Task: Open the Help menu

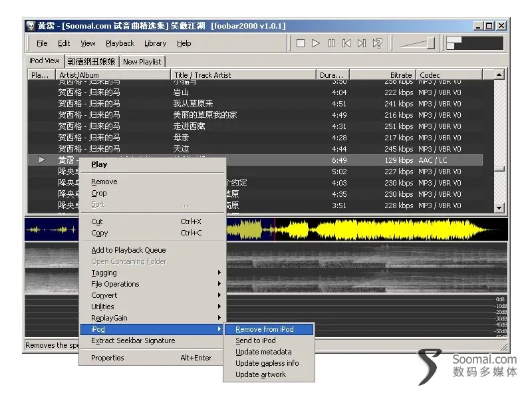Action: click(184, 43)
